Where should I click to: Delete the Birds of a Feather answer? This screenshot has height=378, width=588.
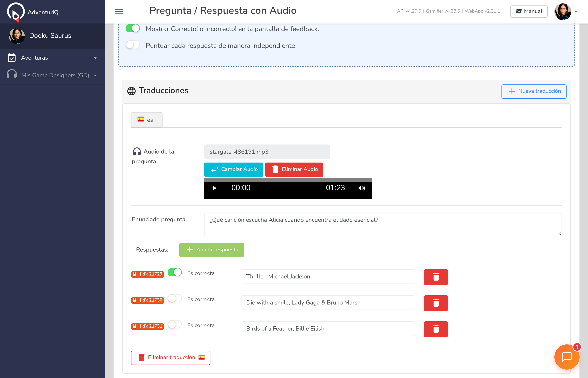pos(436,329)
